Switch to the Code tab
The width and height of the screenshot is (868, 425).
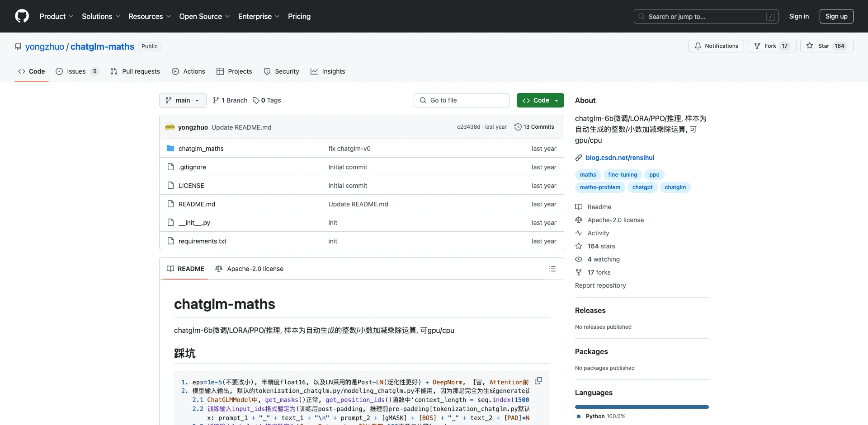tap(32, 71)
